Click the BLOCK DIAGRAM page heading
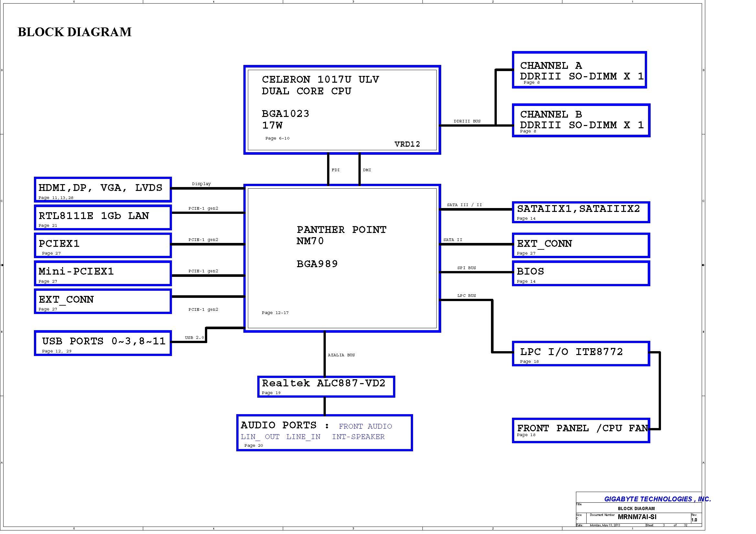 tap(74, 32)
